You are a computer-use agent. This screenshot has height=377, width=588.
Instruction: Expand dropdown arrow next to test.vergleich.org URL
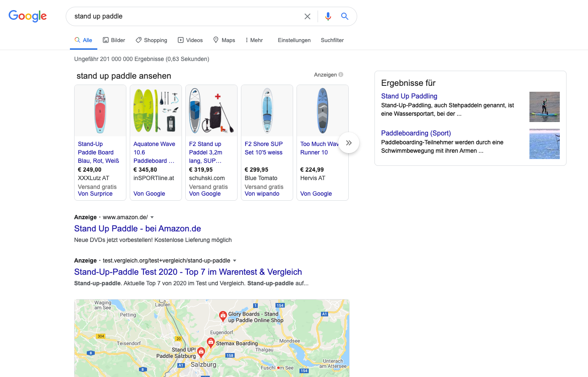(235, 260)
